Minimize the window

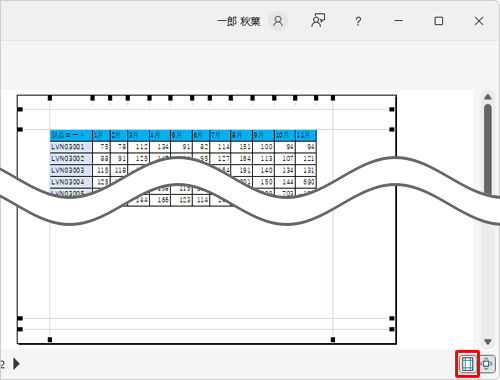pyautogui.click(x=399, y=21)
